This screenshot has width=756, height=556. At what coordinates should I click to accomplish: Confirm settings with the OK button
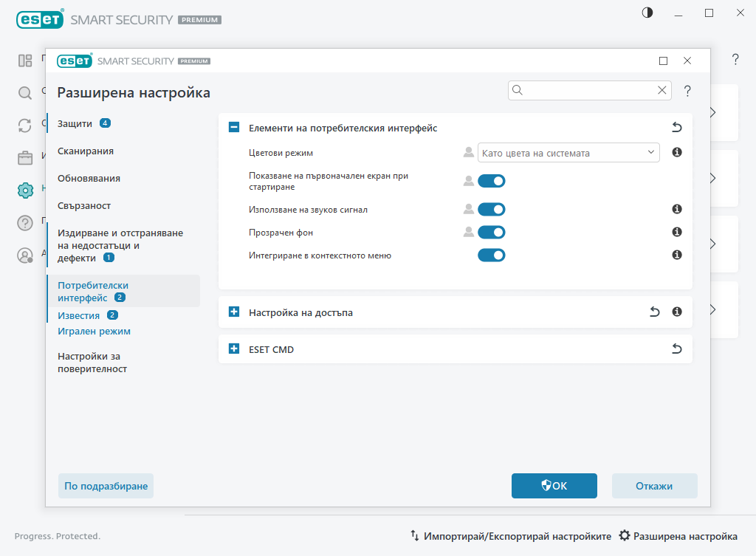click(x=554, y=486)
